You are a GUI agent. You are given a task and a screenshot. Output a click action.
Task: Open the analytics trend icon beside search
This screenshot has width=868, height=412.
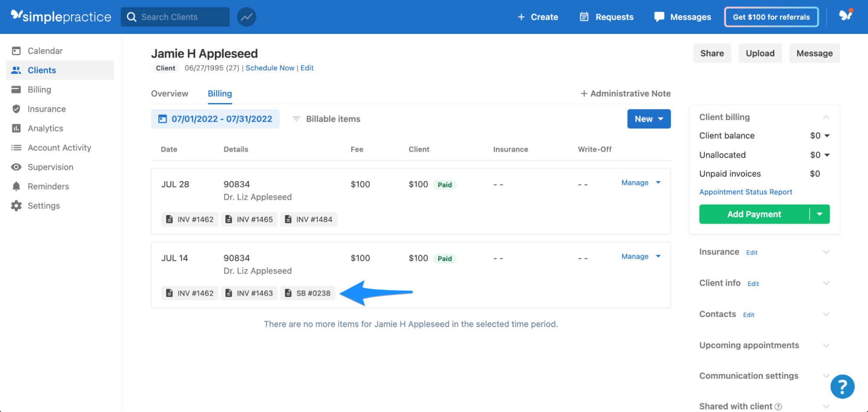(246, 17)
